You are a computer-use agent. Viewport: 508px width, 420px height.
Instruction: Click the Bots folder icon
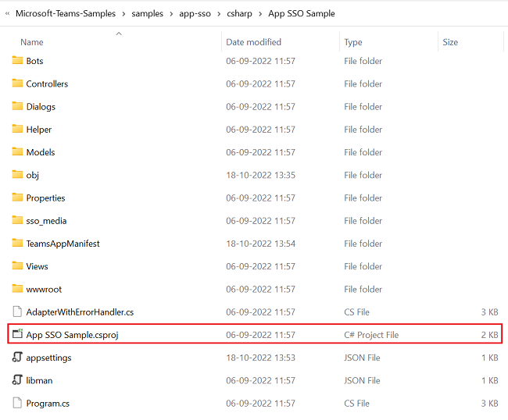(x=17, y=60)
